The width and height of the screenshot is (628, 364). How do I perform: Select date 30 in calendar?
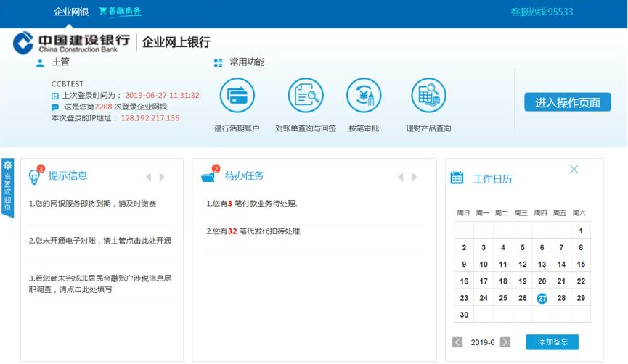464,315
